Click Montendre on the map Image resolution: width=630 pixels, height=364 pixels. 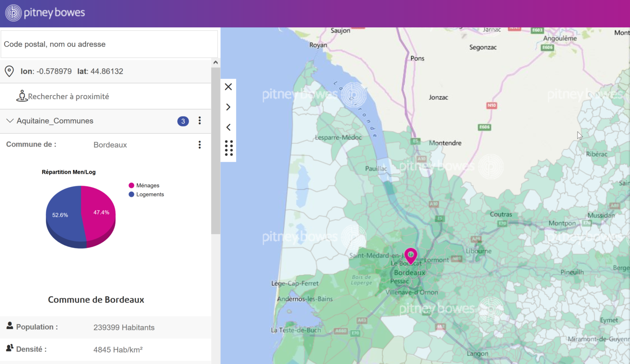[445, 143]
